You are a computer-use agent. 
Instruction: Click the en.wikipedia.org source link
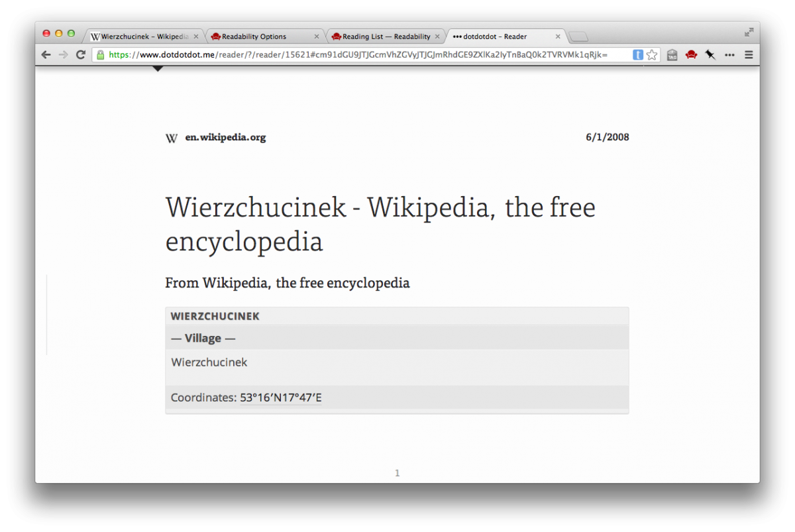pos(225,138)
